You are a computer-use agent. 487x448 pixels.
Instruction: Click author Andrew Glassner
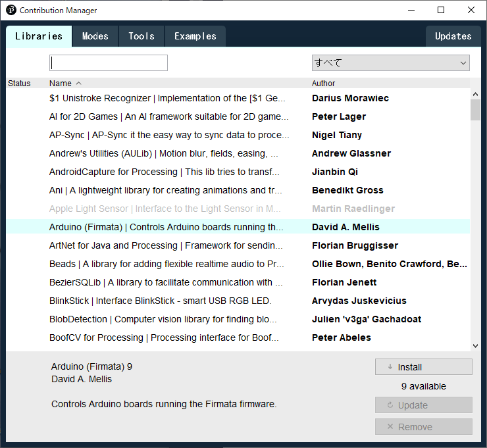pyautogui.click(x=351, y=153)
